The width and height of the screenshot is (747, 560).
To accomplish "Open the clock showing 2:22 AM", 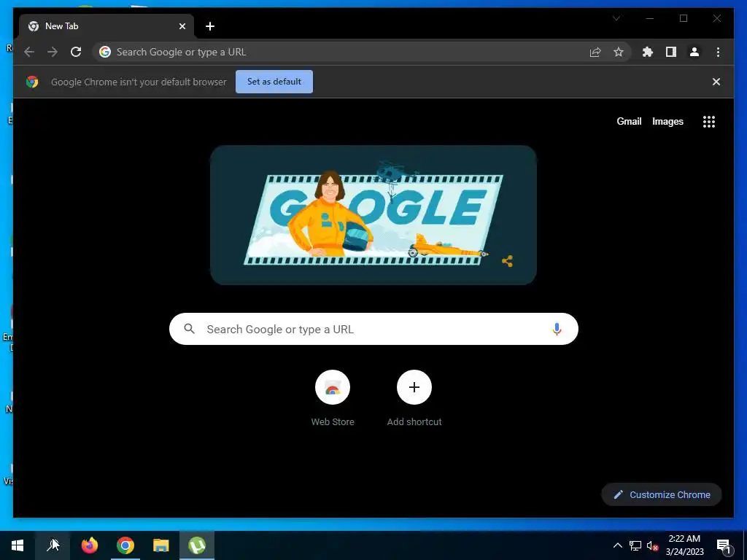I will point(684,545).
